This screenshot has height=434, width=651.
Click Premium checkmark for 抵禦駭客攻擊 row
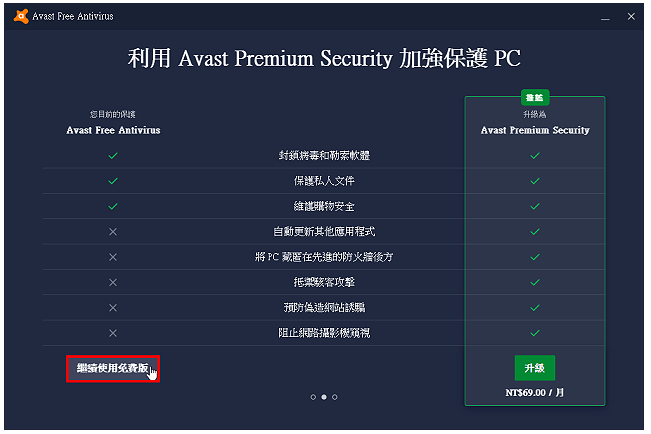tap(535, 282)
